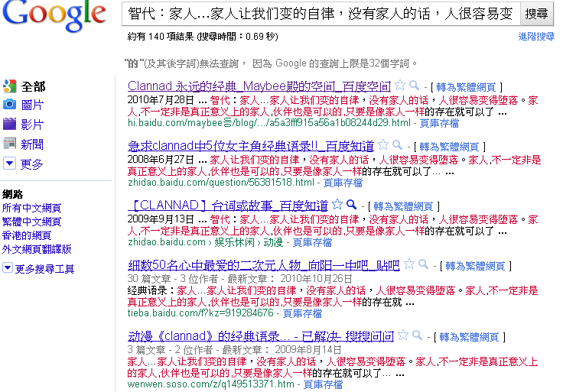The image size is (563, 392).
Task: Click magnifier preview for 急求clannad result
Action: pos(398,145)
